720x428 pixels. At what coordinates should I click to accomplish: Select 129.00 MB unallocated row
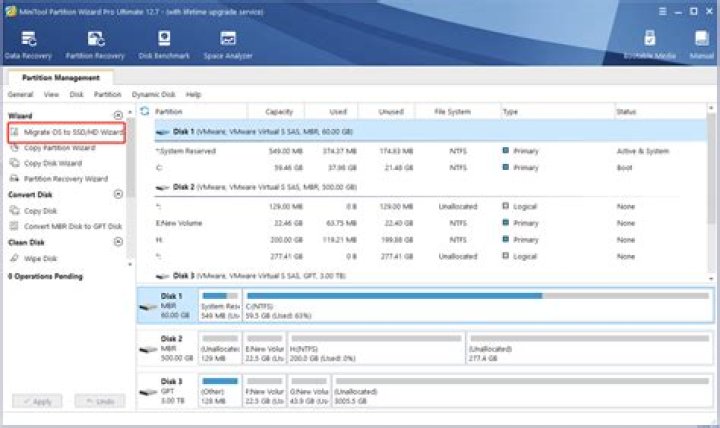pos(431,206)
